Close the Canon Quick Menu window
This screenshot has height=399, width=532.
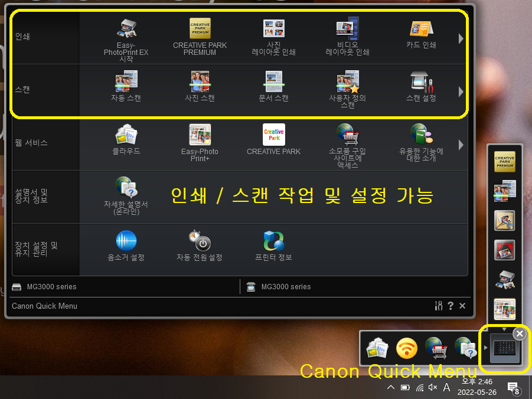point(462,306)
